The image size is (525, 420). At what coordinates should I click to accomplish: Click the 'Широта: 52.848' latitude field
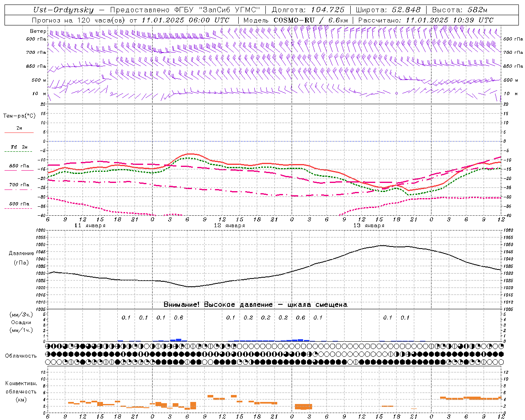point(388,10)
